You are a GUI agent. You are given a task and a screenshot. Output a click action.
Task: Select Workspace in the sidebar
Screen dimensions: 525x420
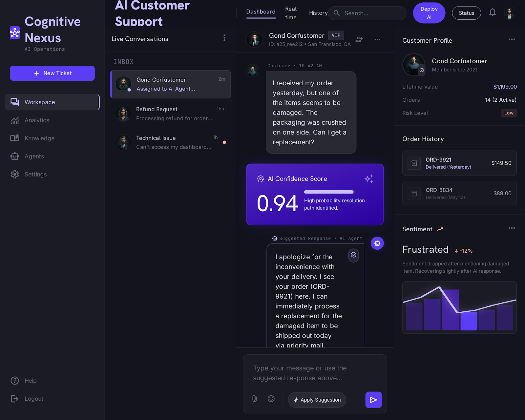pos(52,102)
